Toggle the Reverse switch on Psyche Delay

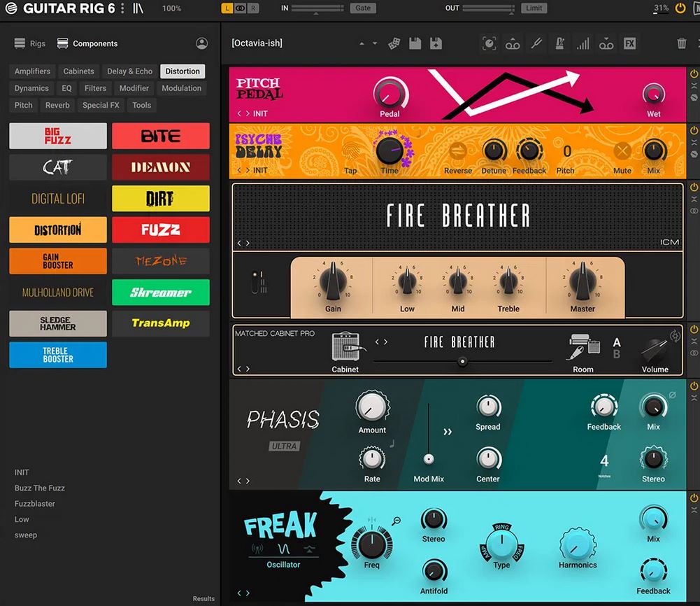point(458,151)
